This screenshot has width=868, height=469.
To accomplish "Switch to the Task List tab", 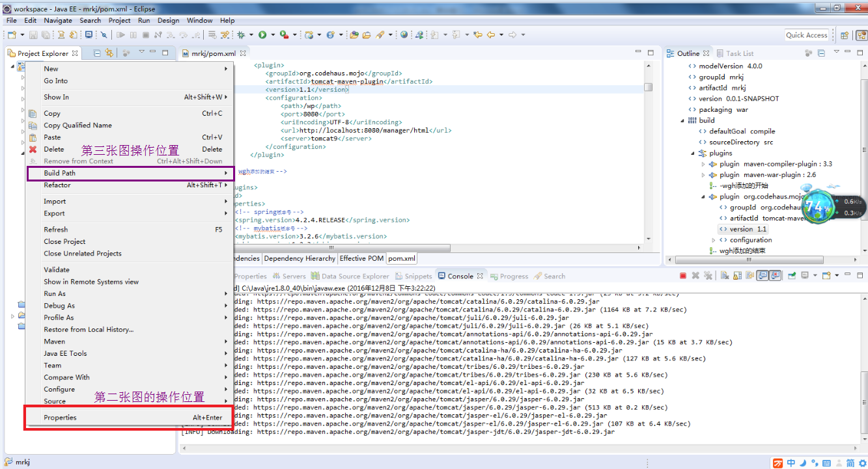I will (x=735, y=53).
